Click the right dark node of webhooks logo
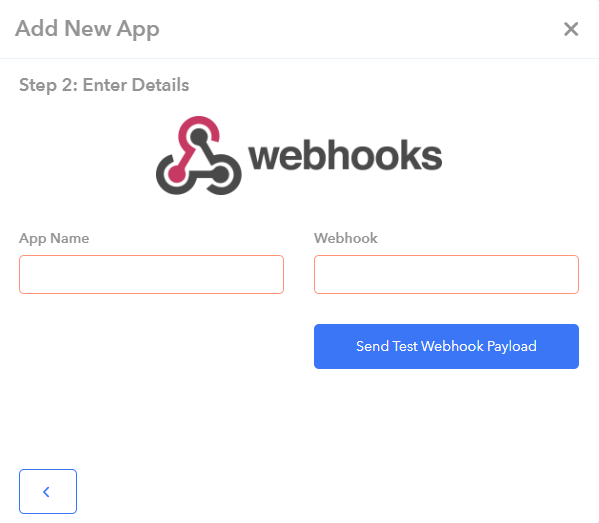 click(x=220, y=175)
